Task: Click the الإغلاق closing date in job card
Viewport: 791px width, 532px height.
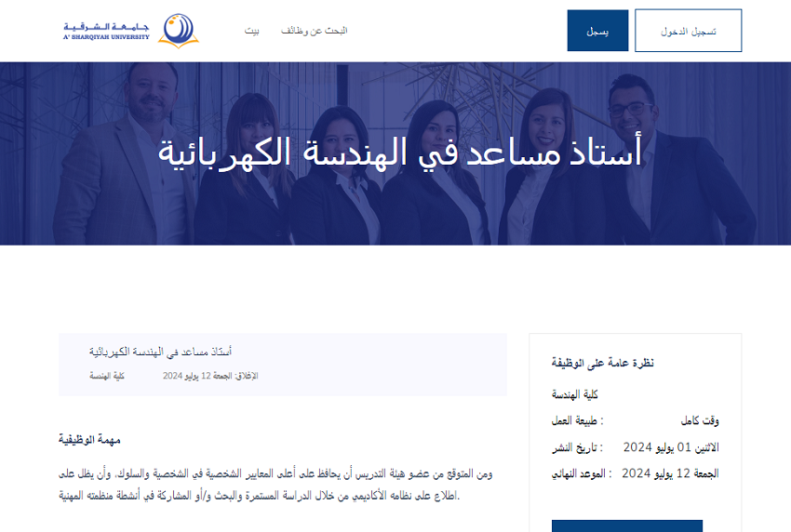Action: pyautogui.click(x=209, y=376)
